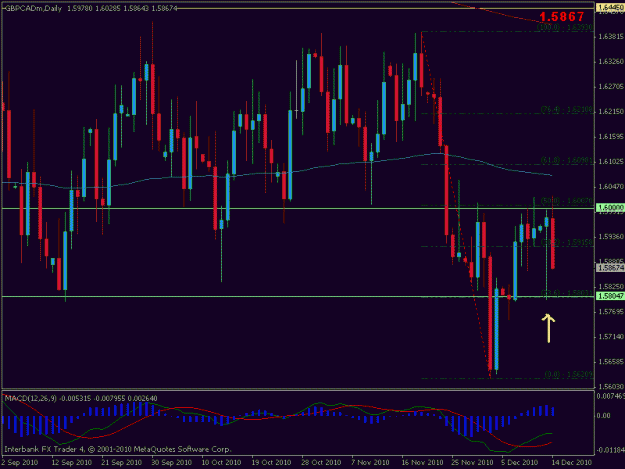
Task: Click the -0.01184 MACD scale value
Action: [x=610, y=450]
